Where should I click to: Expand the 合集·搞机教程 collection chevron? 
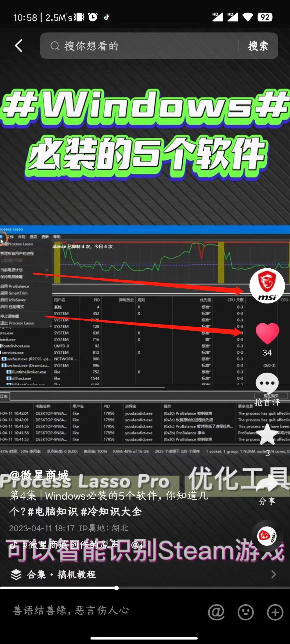point(273,575)
